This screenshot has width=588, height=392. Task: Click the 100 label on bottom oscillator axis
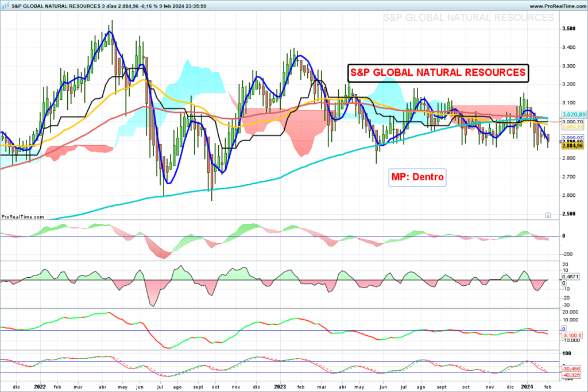[x=567, y=354]
